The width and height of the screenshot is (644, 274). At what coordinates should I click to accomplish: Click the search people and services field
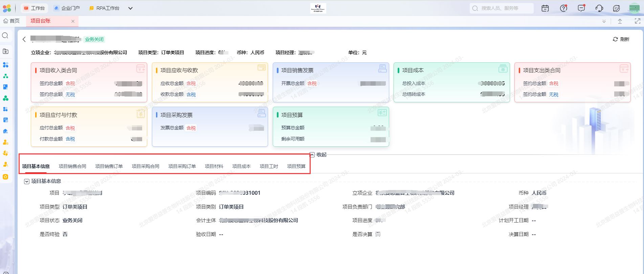502,8
